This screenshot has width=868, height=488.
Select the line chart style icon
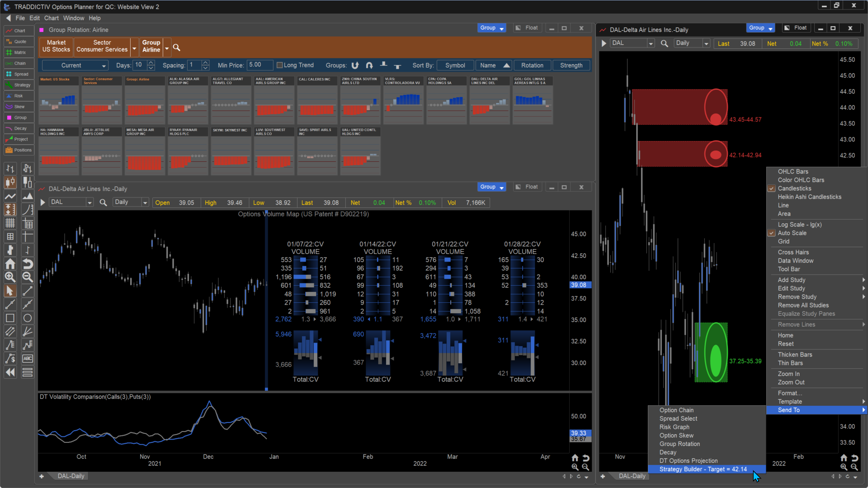point(10,196)
